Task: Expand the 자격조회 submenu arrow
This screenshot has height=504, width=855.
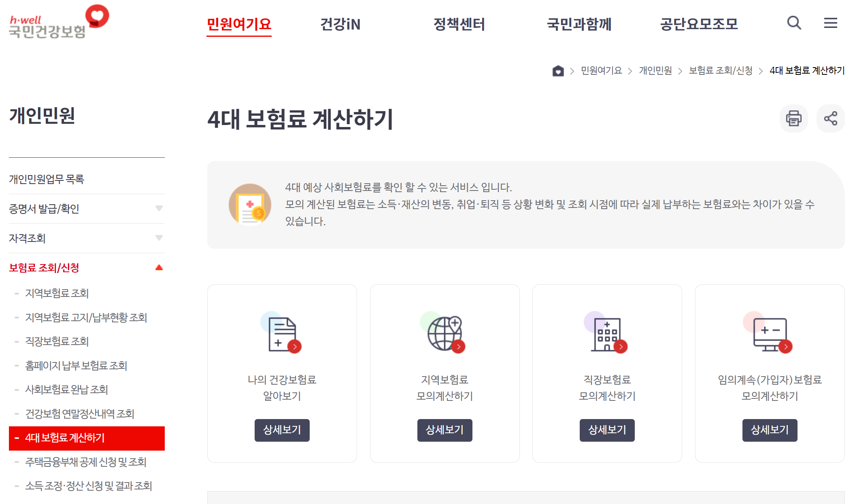Action: click(159, 238)
